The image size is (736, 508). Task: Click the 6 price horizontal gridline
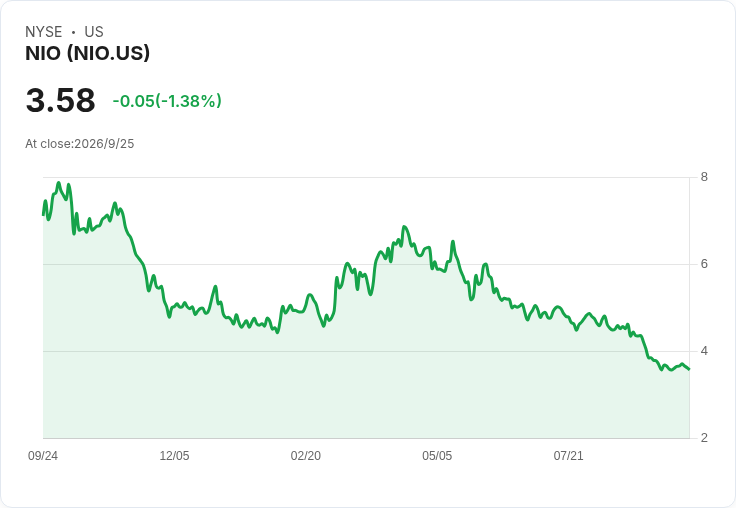[366, 264]
